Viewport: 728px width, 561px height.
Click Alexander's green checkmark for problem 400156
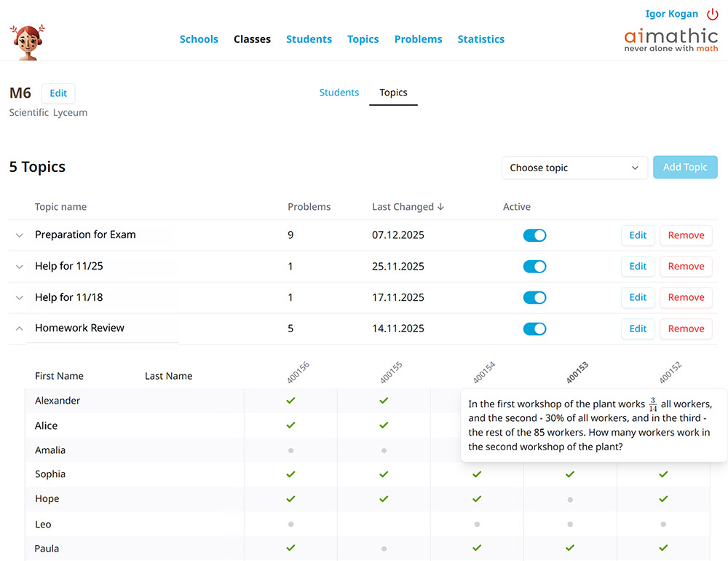290,401
